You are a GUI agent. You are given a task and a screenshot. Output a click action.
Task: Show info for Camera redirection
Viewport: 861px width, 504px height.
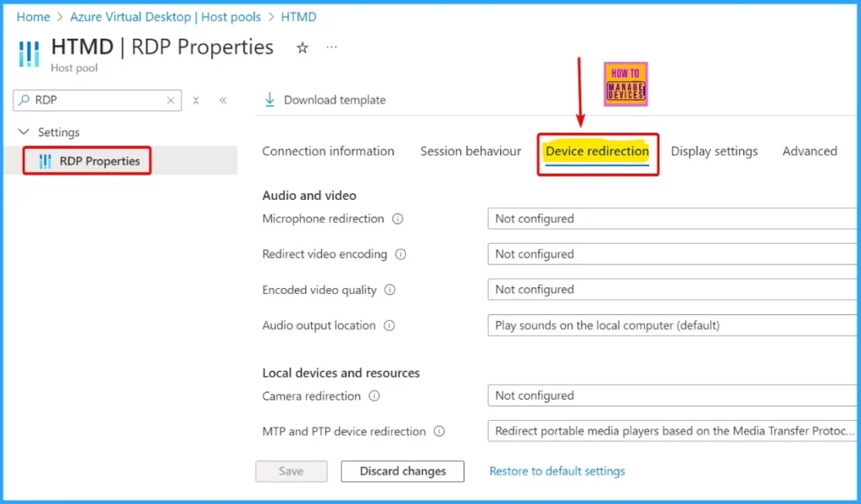coord(374,396)
